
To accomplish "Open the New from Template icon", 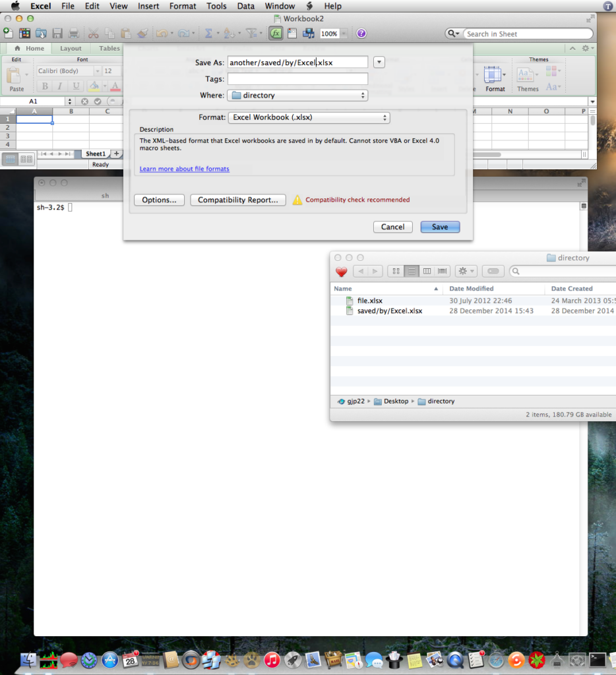I will coord(24,33).
